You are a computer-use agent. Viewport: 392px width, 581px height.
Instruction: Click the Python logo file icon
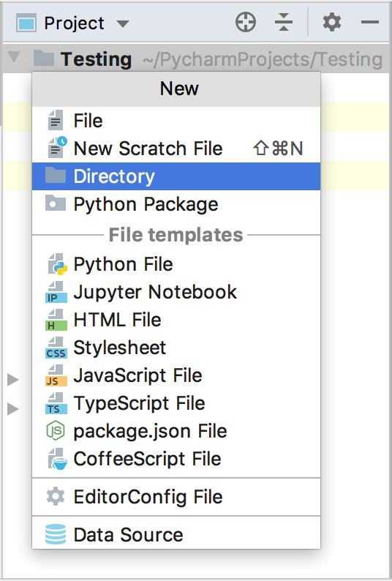pyautogui.click(x=57, y=264)
